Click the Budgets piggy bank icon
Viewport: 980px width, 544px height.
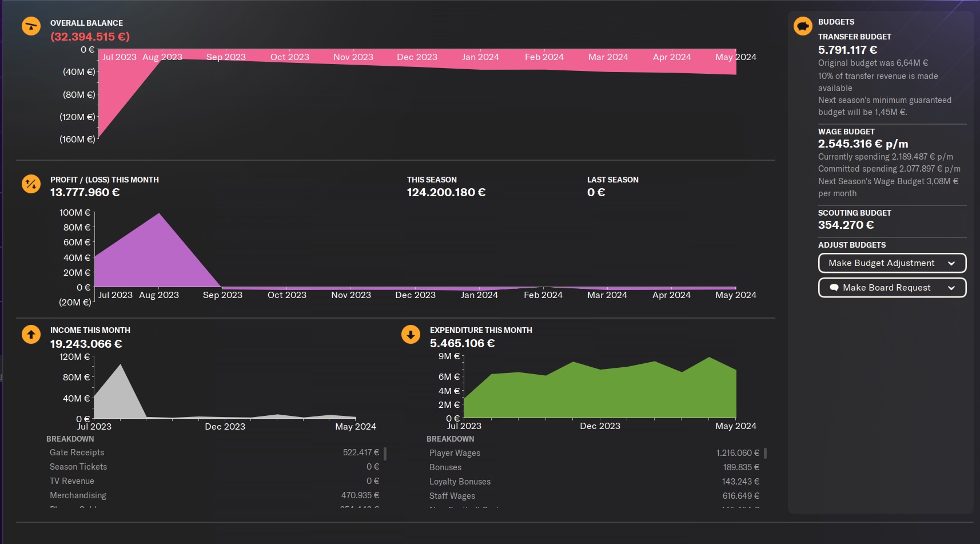pos(803,26)
